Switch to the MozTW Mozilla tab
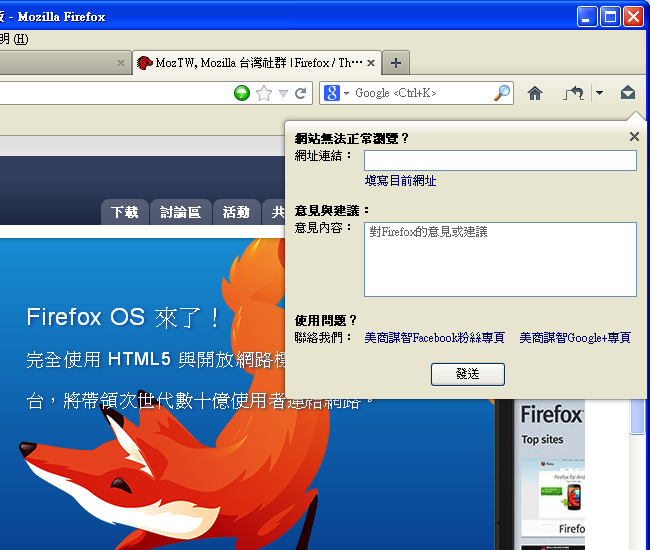Viewport: 650px width, 550px height. click(x=250, y=62)
